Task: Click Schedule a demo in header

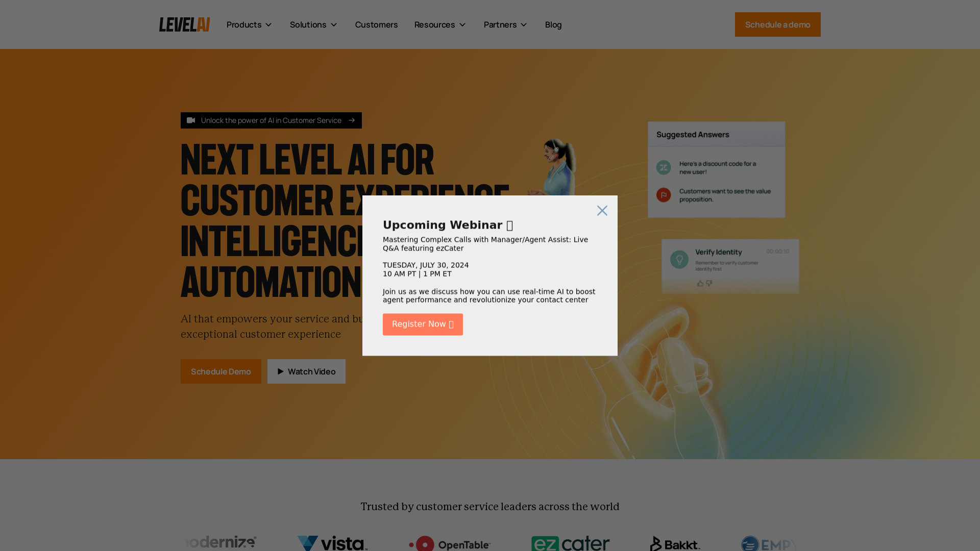Action: point(777,24)
